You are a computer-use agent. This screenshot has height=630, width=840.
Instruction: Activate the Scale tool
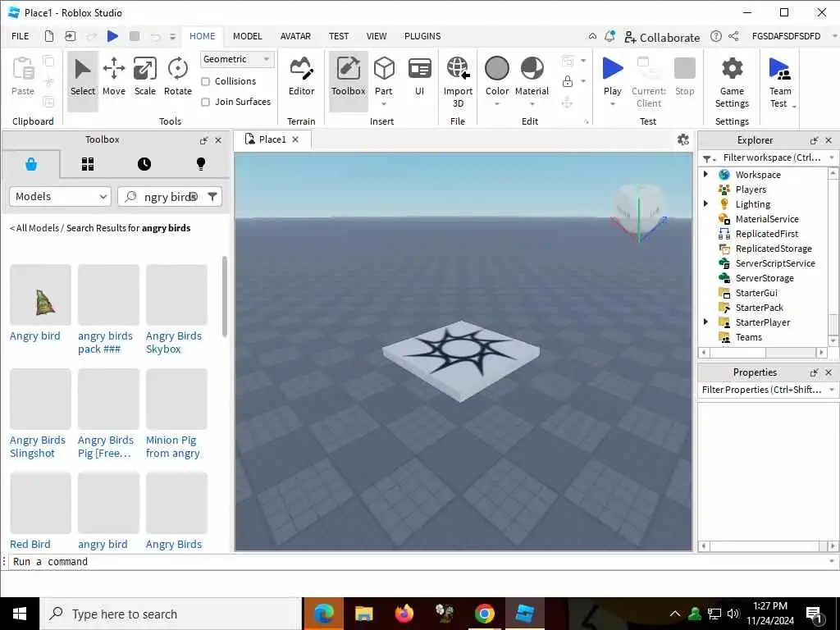(144, 76)
